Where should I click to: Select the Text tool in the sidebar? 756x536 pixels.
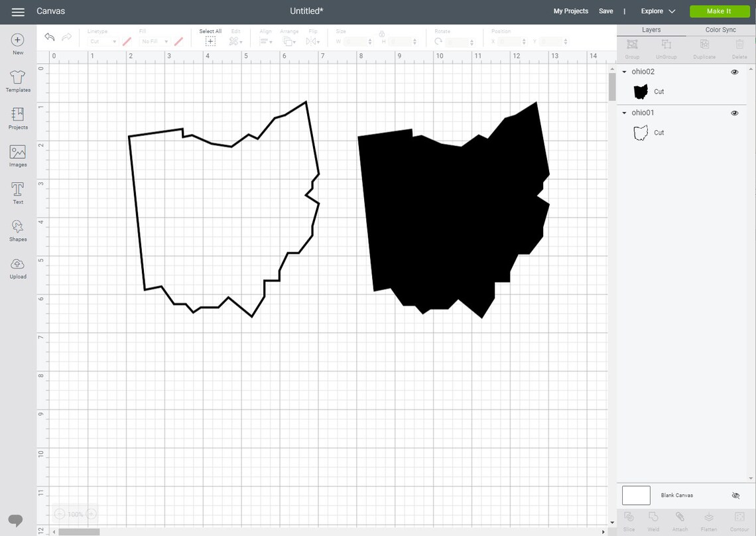coord(17,192)
